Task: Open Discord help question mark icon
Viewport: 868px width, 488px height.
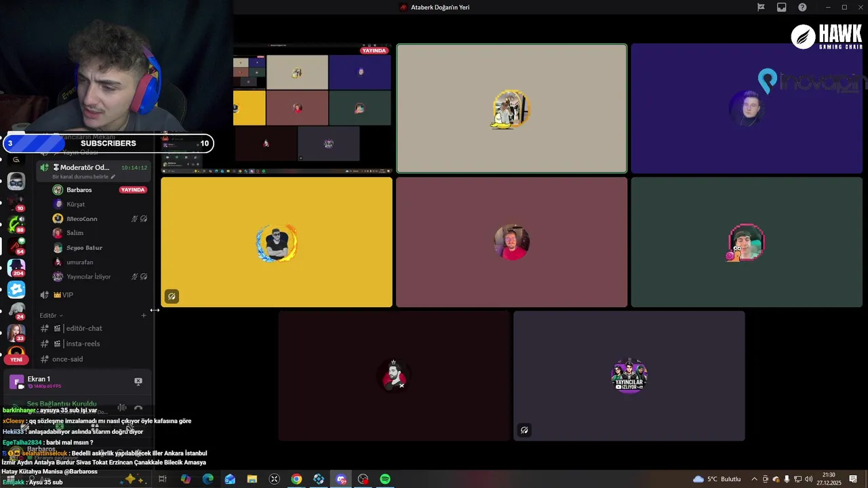Action: click(803, 7)
